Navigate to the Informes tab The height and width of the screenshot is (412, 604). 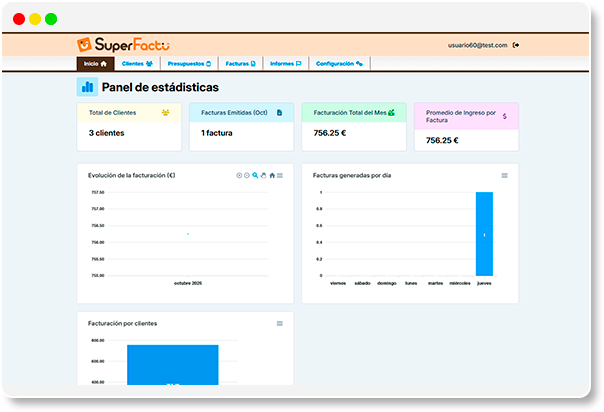pos(285,63)
